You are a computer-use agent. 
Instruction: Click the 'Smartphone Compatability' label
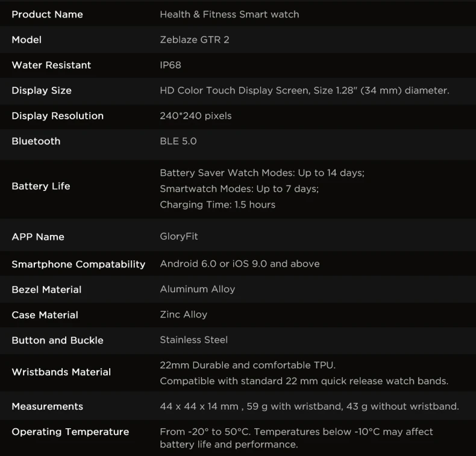point(78,264)
